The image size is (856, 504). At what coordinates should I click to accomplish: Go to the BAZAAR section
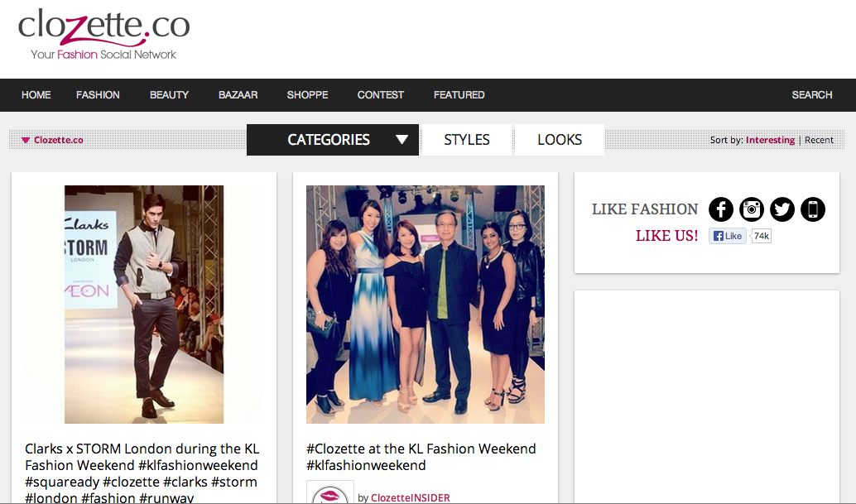(x=238, y=95)
